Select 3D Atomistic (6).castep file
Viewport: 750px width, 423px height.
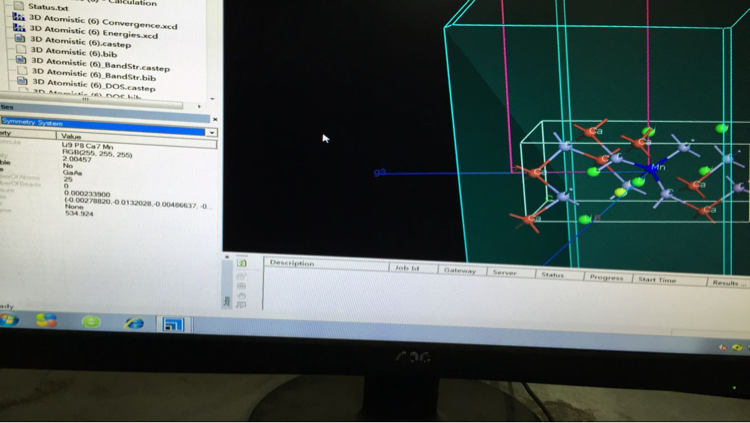[80, 42]
